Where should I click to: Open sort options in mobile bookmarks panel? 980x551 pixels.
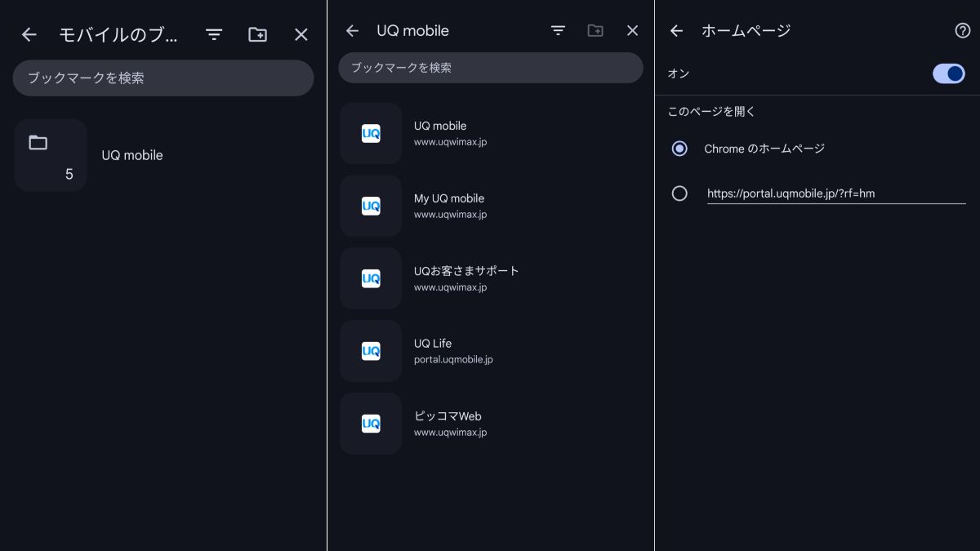tap(214, 34)
